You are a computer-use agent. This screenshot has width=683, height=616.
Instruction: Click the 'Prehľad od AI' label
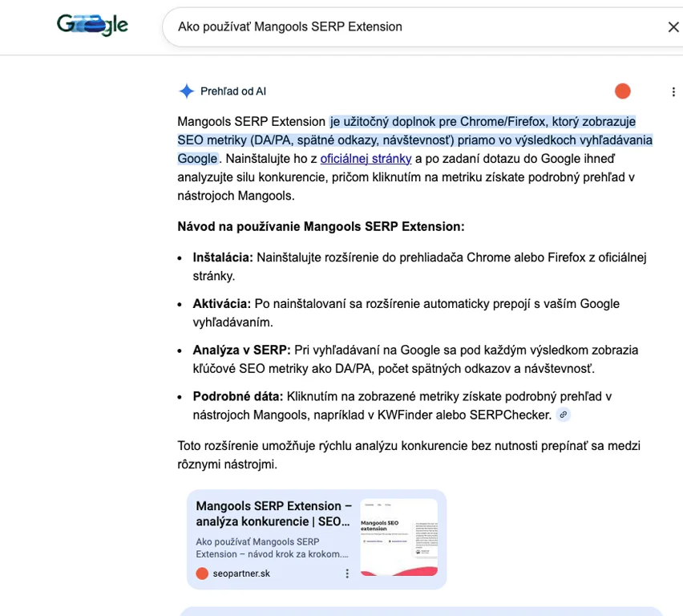pyautogui.click(x=232, y=91)
